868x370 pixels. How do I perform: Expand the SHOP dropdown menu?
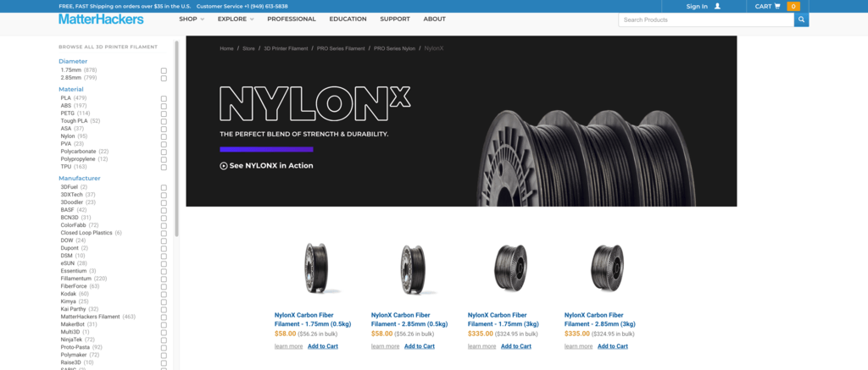click(x=192, y=19)
